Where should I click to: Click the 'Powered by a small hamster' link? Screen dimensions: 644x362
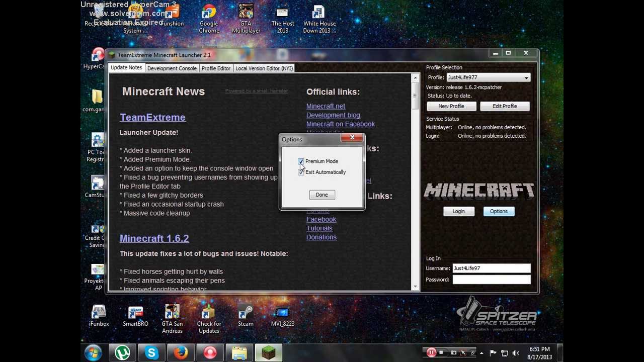pos(257,91)
